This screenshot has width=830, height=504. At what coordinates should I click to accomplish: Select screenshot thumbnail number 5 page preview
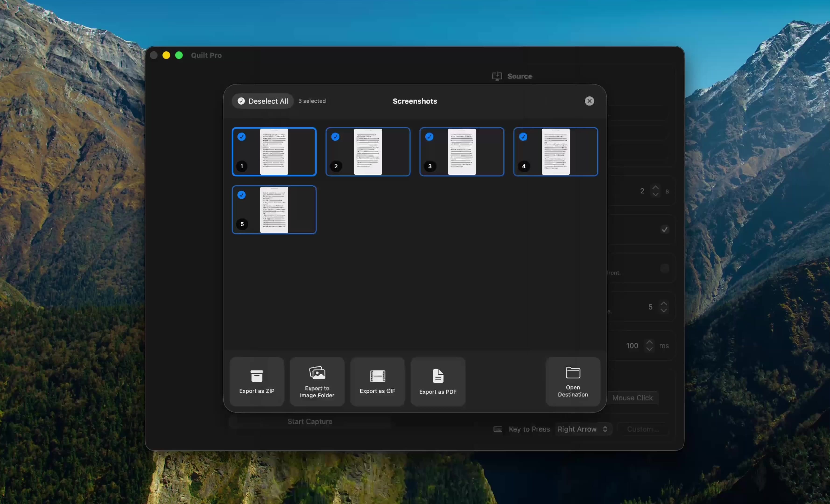point(274,210)
